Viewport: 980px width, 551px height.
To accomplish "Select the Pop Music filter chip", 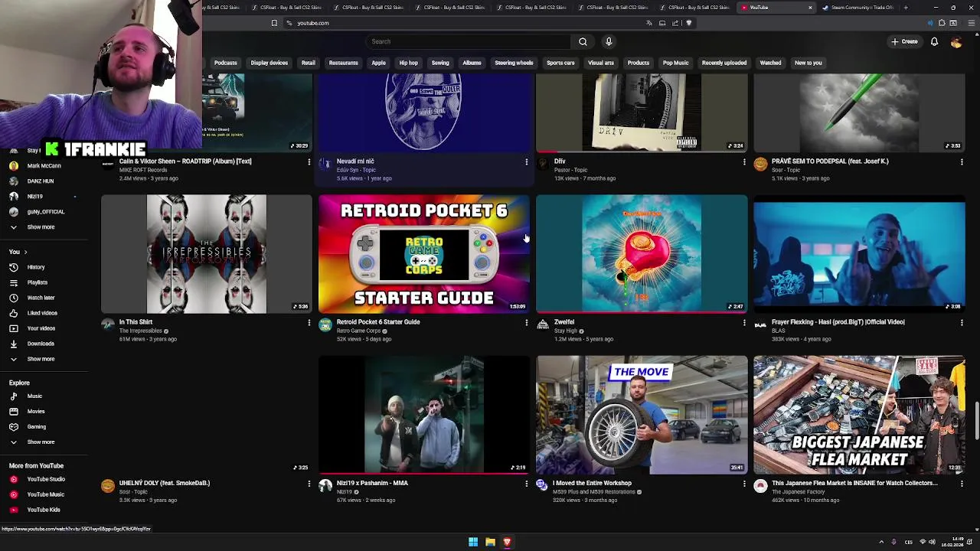I will pyautogui.click(x=675, y=63).
